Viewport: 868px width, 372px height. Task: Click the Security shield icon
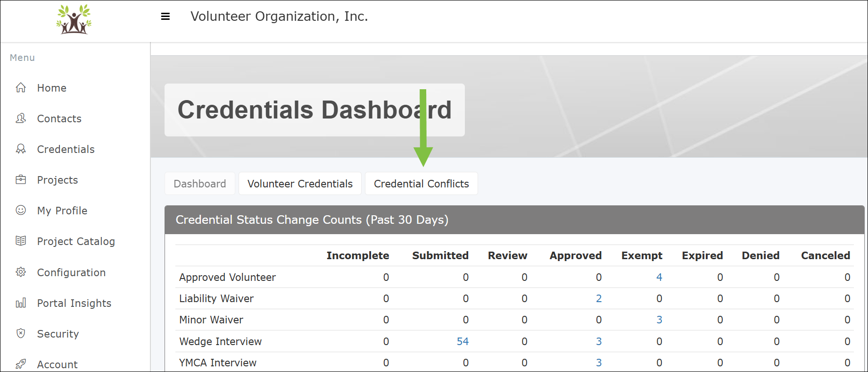click(21, 334)
